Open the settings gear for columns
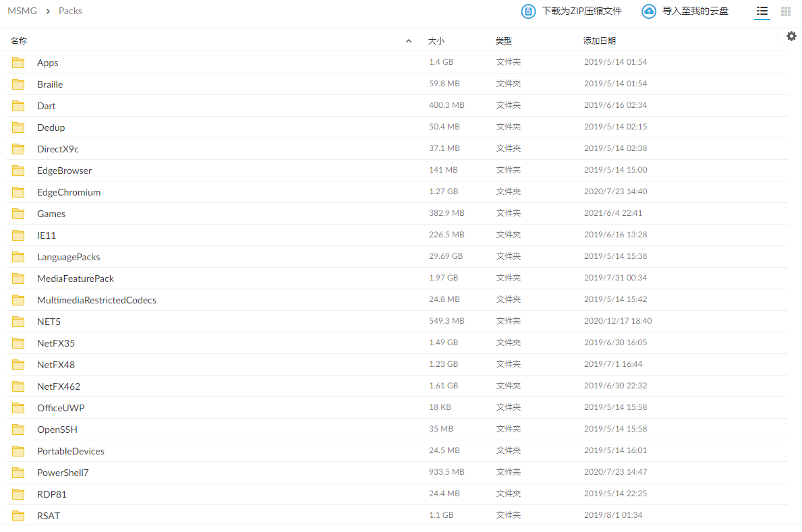 point(791,36)
